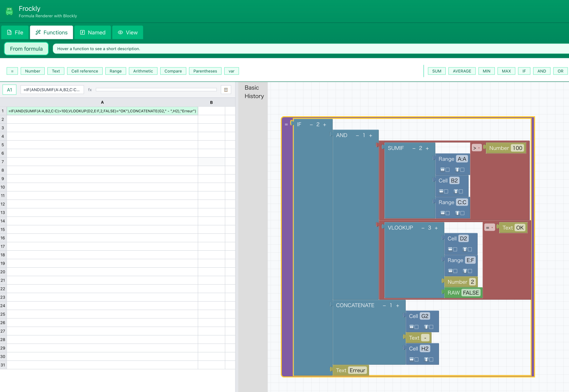The height and width of the screenshot is (392, 569).
Task: Click the From formula button
Action: (26, 48)
